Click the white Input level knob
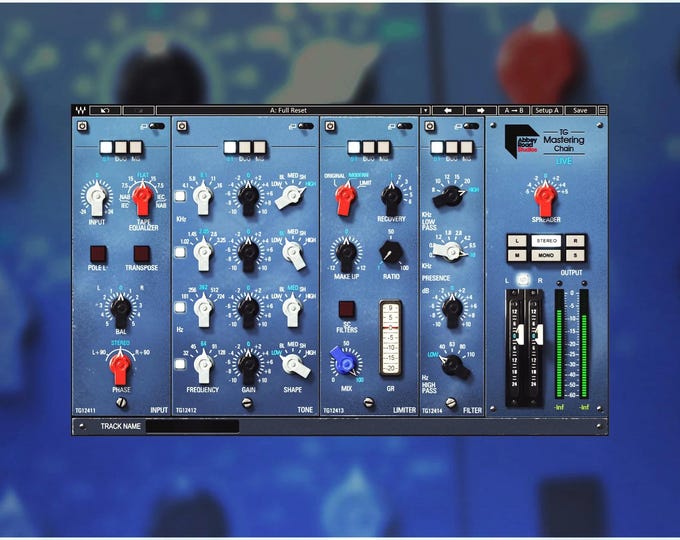 coord(97,198)
